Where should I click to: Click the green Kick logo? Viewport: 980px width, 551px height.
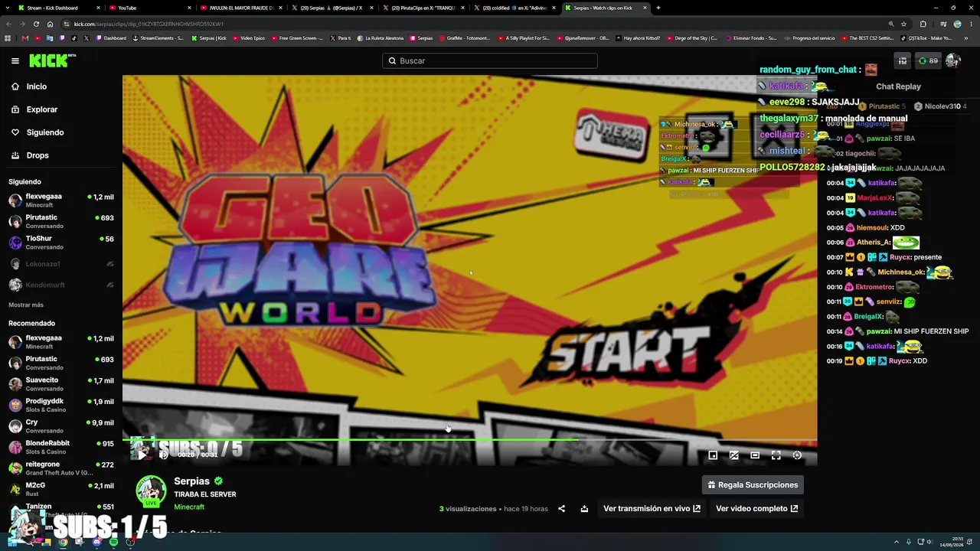(52, 60)
